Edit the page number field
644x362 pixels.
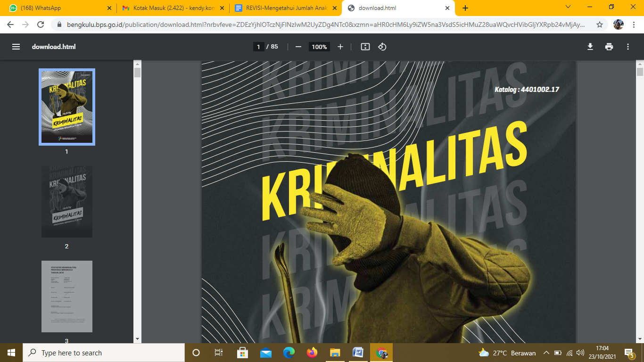[258, 47]
